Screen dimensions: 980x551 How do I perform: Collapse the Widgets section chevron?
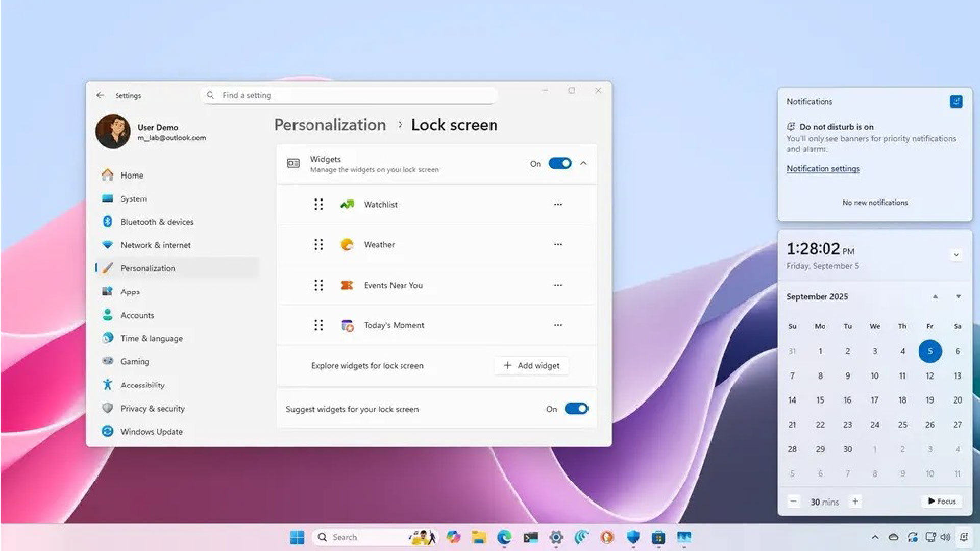tap(584, 164)
